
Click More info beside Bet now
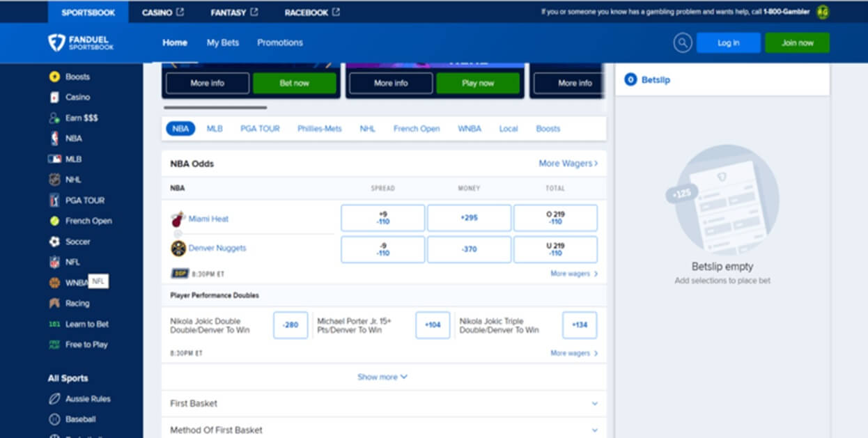pyautogui.click(x=207, y=83)
